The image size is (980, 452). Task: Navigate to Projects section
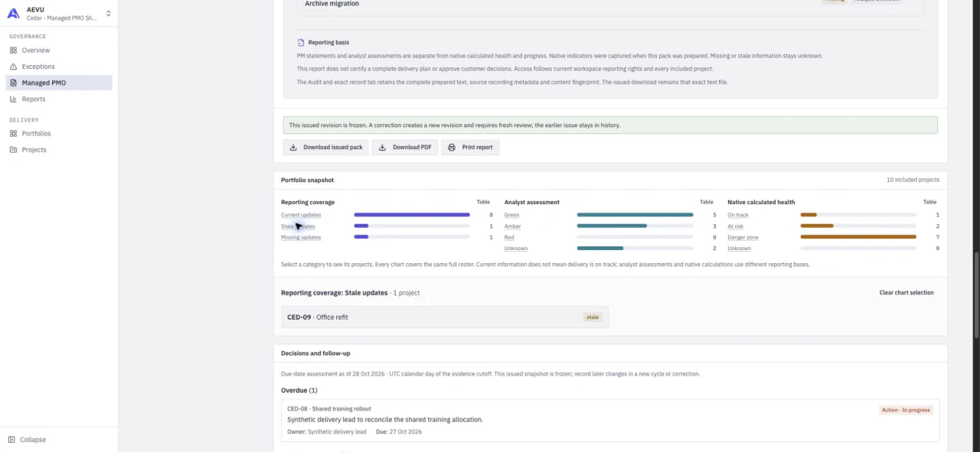(59, 150)
